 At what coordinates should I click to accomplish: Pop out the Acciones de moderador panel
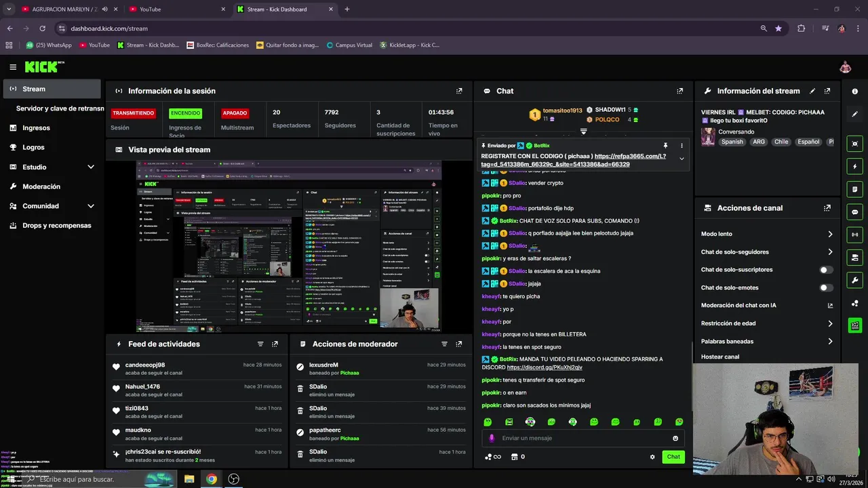(459, 344)
